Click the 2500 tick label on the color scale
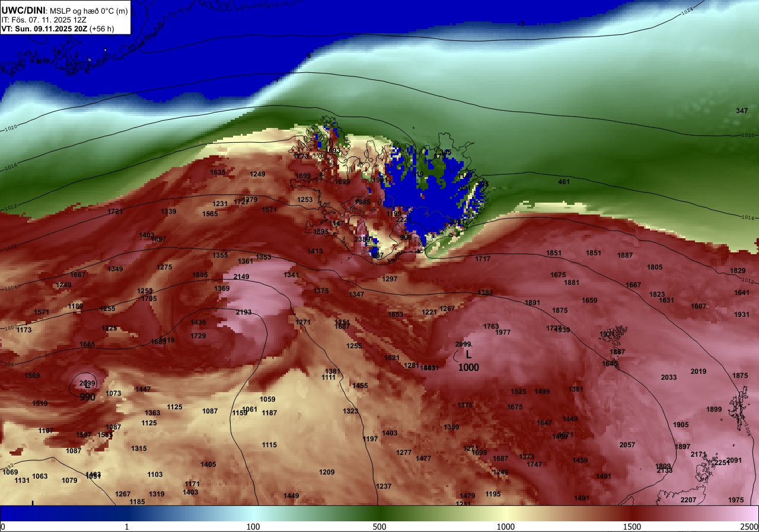Viewport: 759px width, 532px height. (749, 527)
